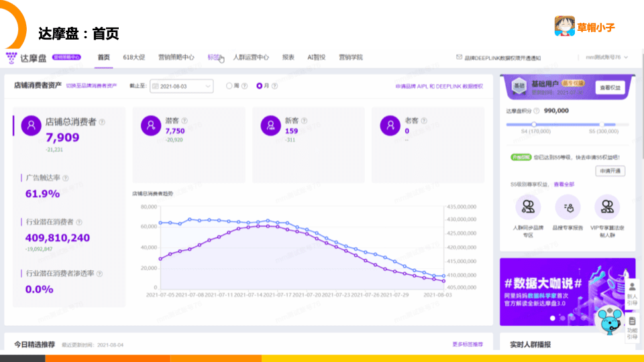Viewport: 644px width, 362px height.
Task: Click help icon after 月 option
Action: (x=274, y=86)
